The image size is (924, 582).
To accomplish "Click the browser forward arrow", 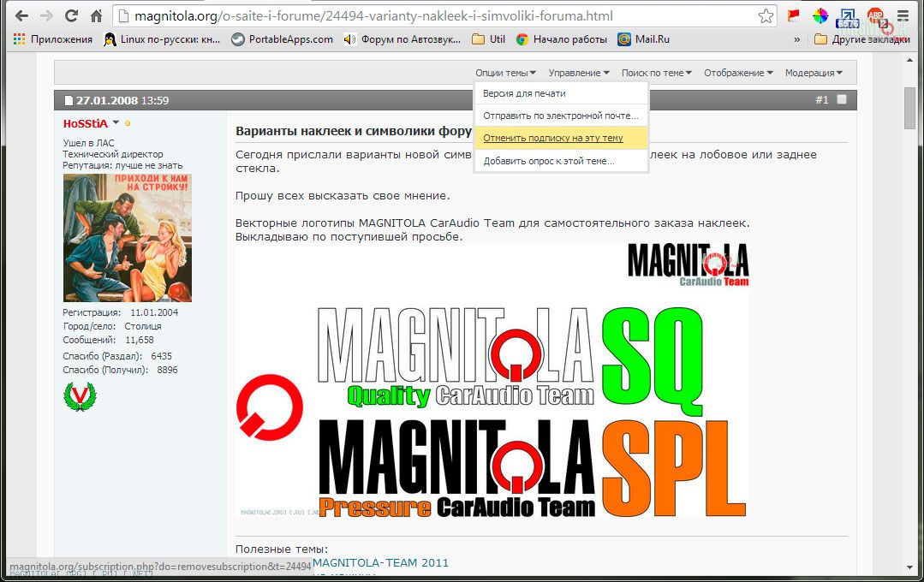I will coord(46,16).
